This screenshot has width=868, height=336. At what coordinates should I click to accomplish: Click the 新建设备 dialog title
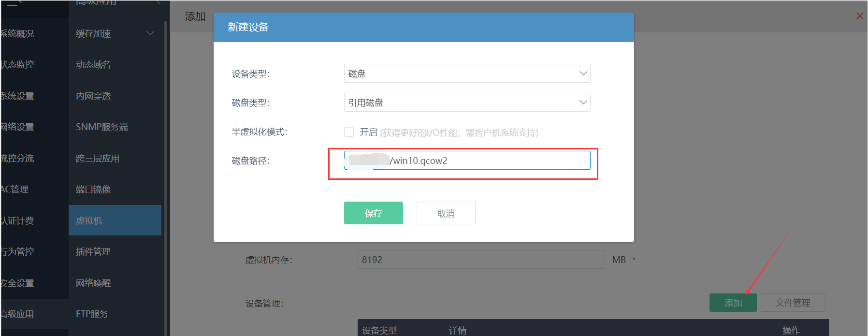click(248, 27)
